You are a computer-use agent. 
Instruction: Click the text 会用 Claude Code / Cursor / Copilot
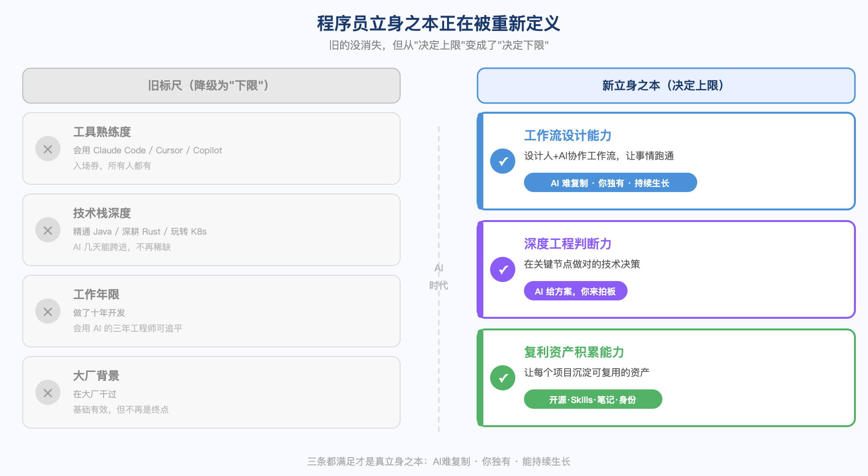[148, 150]
